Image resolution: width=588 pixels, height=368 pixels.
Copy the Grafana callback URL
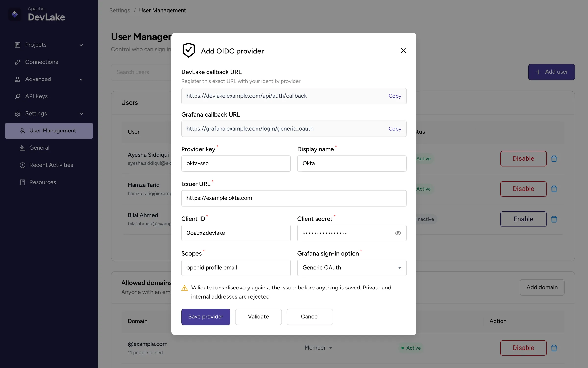pyautogui.click(x=395, y=129)
